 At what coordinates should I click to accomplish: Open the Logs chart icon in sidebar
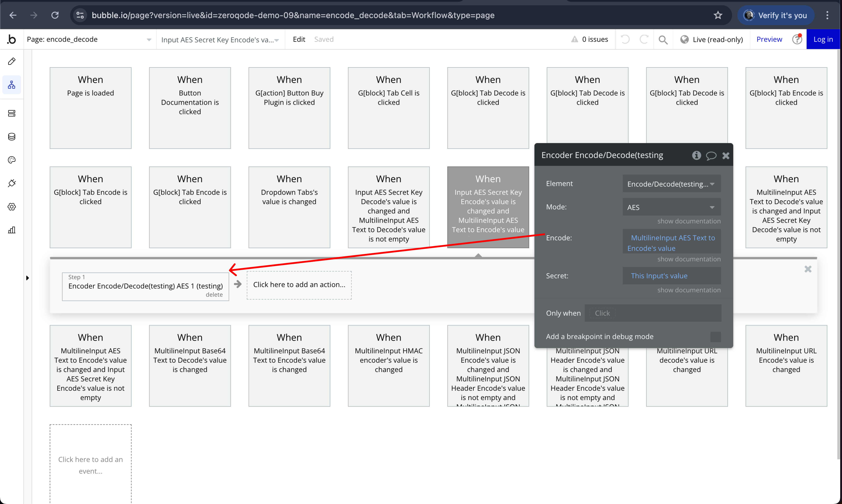[11, 230]
